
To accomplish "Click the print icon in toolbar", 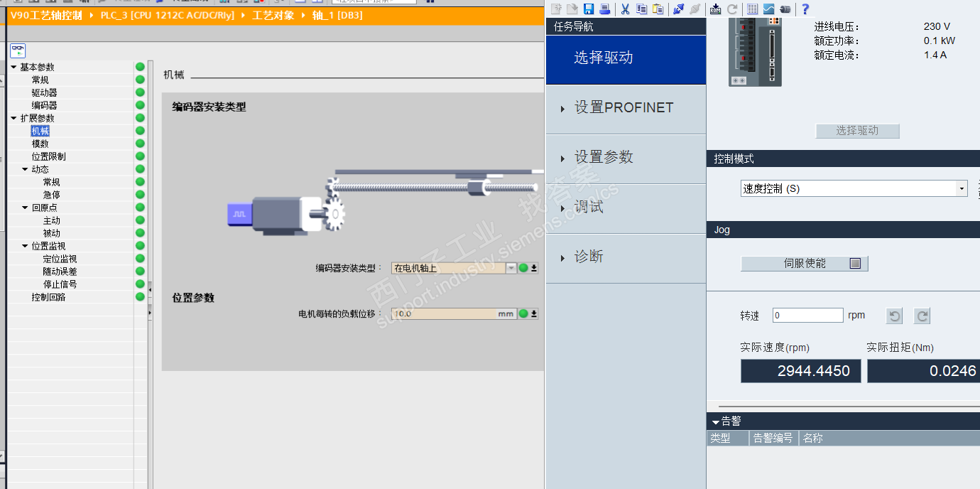I will click(x=604, y=9).
